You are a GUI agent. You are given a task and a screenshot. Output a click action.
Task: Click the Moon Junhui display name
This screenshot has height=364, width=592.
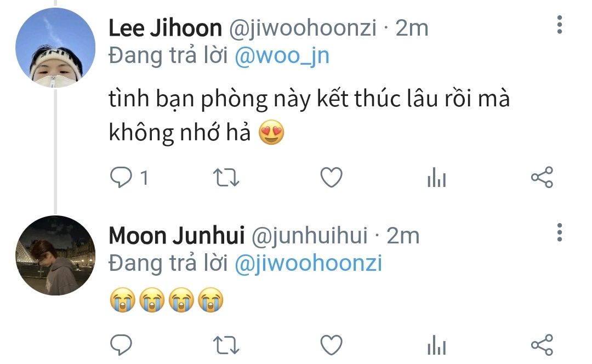(177, 236)
